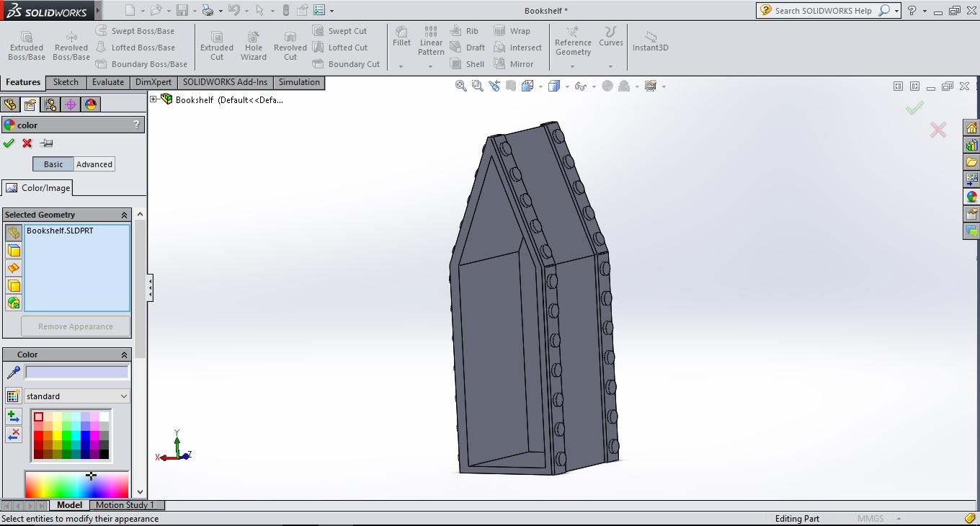Open the Appearances, Scenes, and Decals pane
980x526 pixels.
pyautogui.click(x=971, y=197)
